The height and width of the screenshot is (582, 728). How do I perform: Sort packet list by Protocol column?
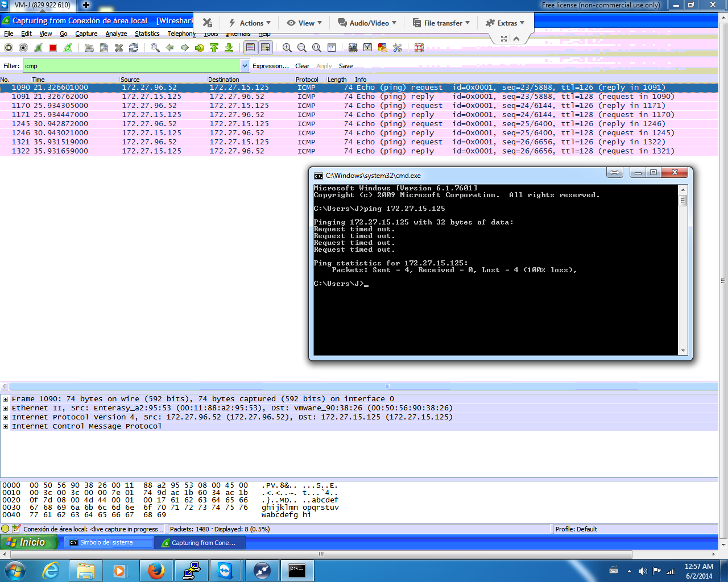coord(310,80)
